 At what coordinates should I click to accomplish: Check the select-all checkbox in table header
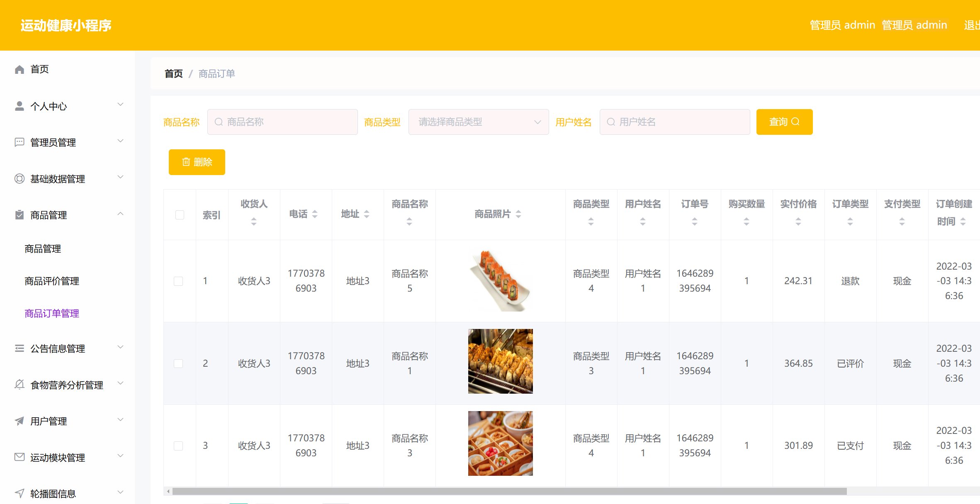(180, 214)
